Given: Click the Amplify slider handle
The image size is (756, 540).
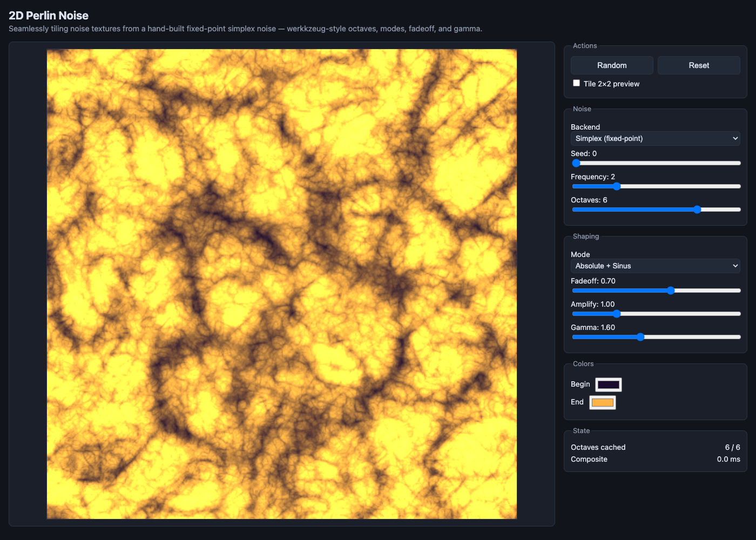Looking at the screenshot, I should click(x=617, y=314).
